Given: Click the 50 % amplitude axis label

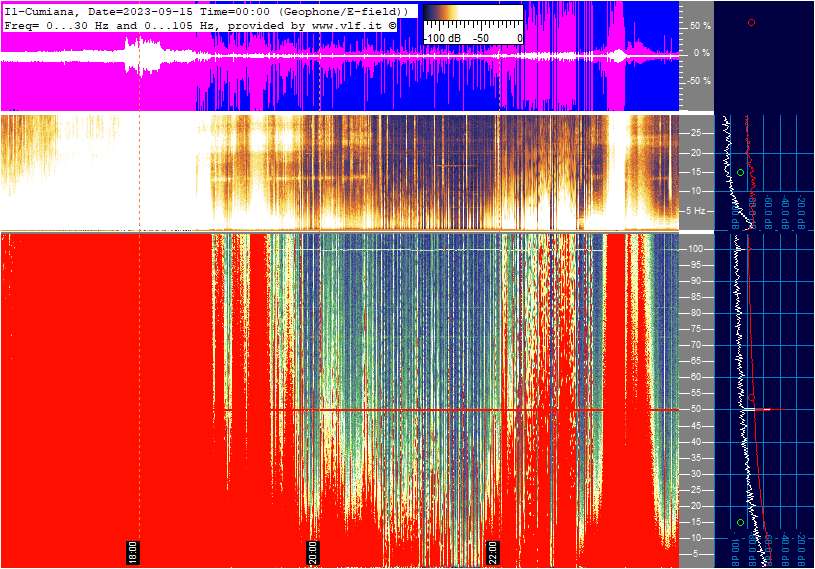Looking at the screenshot, I should [x=700, y=25].
